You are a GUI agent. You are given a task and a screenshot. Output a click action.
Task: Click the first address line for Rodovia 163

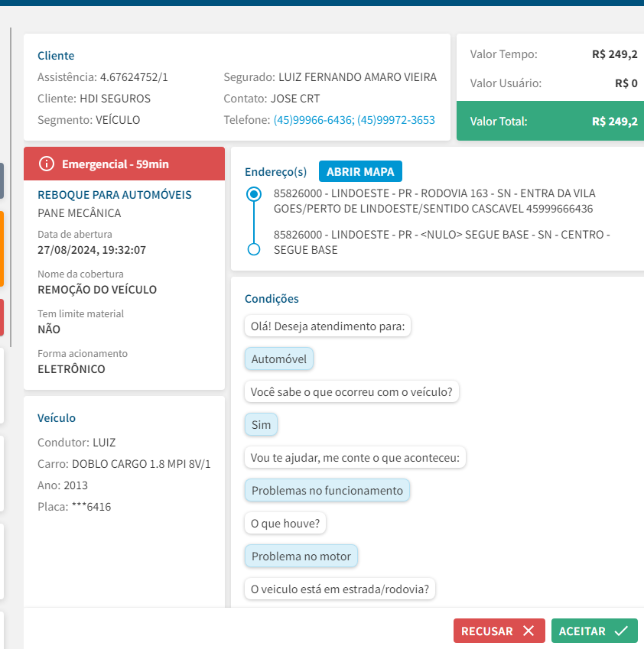(434, 201)
